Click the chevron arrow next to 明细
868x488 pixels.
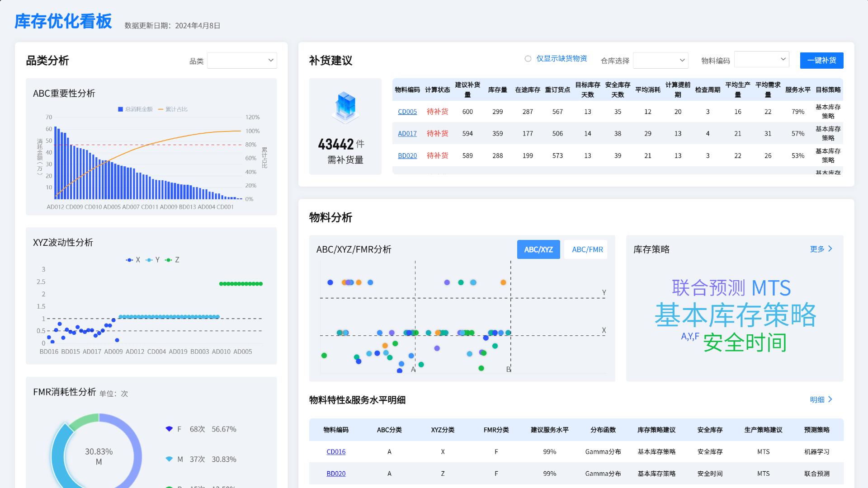[x=831, y=399]
